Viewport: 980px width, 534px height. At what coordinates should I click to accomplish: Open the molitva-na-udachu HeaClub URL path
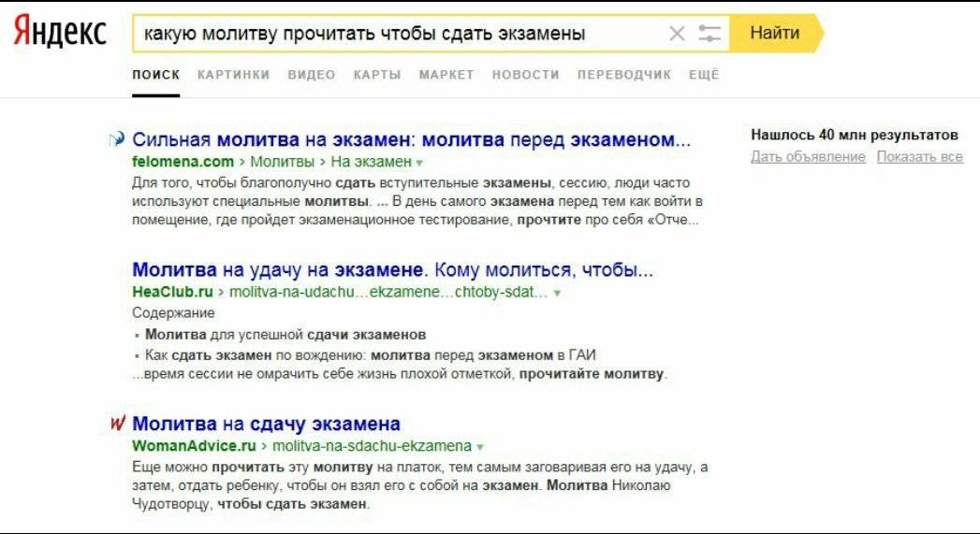click(x=388, y=293)
